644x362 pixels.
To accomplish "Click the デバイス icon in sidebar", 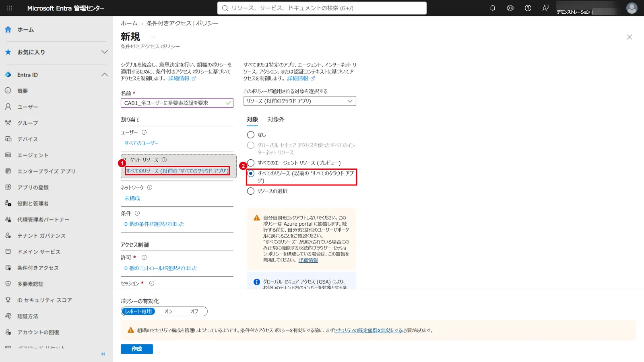I will [8, 139].
